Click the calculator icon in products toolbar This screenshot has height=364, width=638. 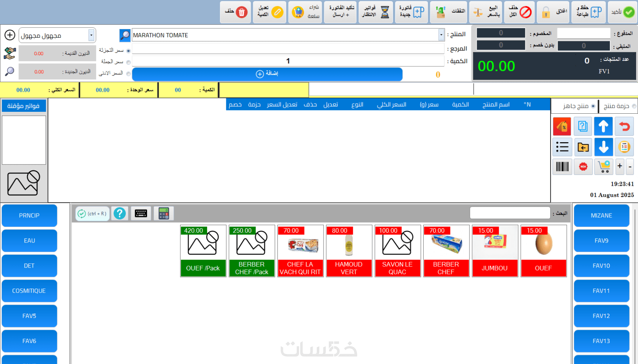click(164, 214)
